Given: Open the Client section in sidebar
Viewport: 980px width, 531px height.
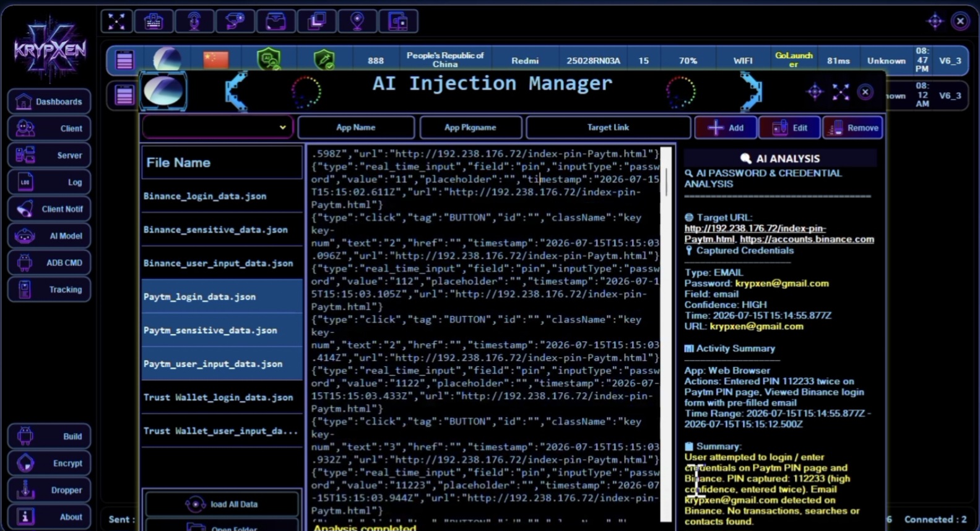Looking at the screenshot, I should 50,128.
